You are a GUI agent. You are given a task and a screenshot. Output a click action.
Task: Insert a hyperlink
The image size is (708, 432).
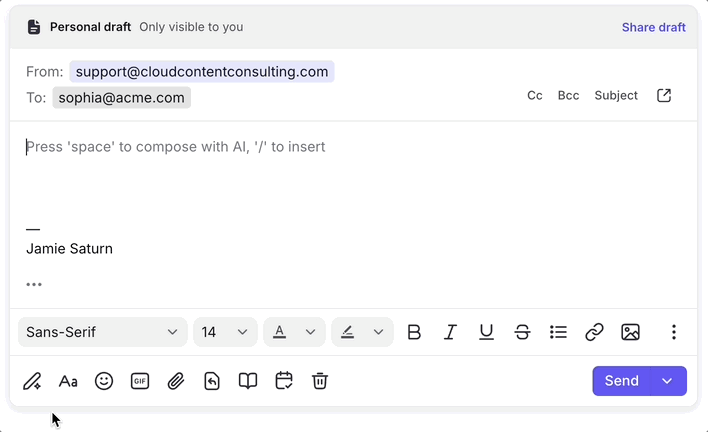point(594,332)
